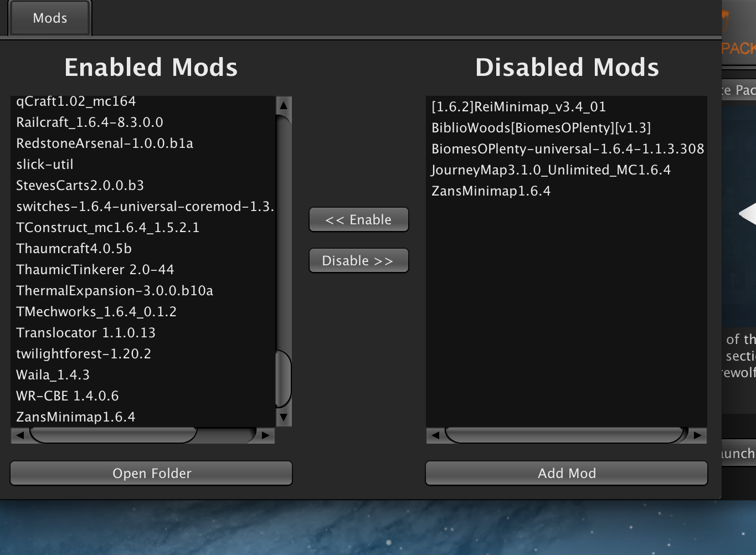Image resolution: width=756 pixels, height=555 pixels.
Task: Select Railcraft_1.6.4-8.3.0.0 in enabled mods
Action: (90, 122)
